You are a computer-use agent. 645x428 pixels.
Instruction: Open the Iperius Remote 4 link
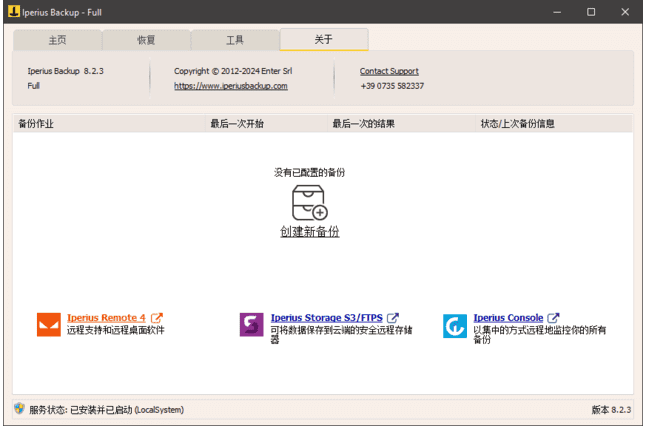tap(106, 318)
